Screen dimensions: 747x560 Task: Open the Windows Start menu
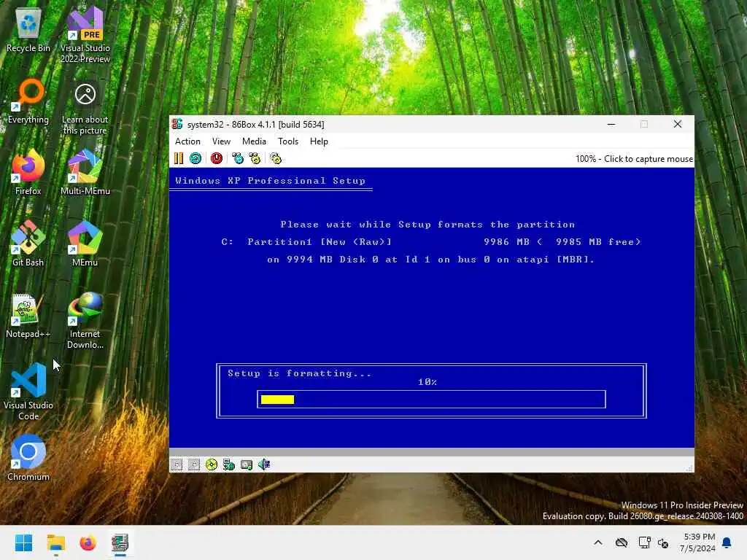(24, 542)
